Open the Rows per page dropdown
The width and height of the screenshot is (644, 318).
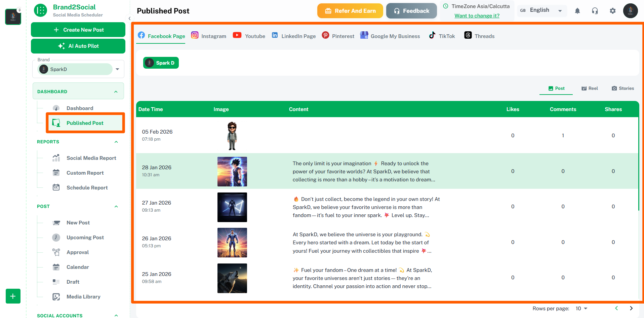[581, 308]
